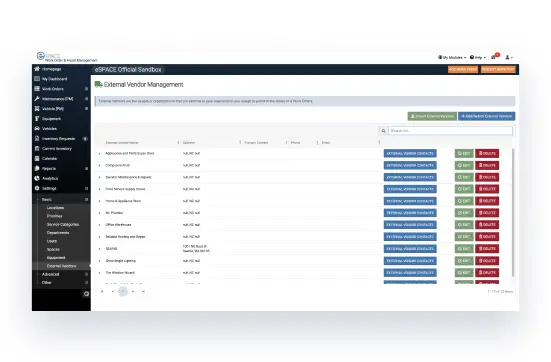
Task: Open Departments in Basic settings
Action: pyautogui.click(x=58, y=233)
